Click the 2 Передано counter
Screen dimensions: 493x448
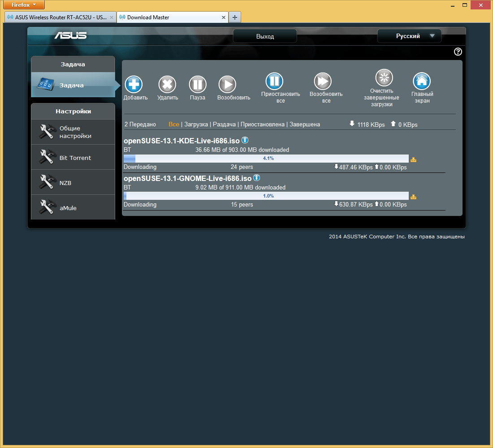140,124
